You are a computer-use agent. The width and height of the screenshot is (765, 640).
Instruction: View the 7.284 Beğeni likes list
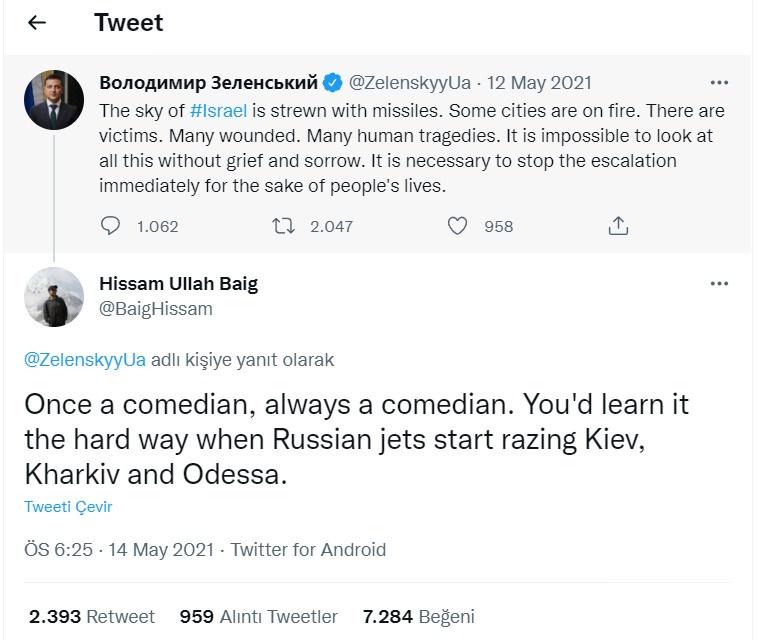(x=418, y=617)
